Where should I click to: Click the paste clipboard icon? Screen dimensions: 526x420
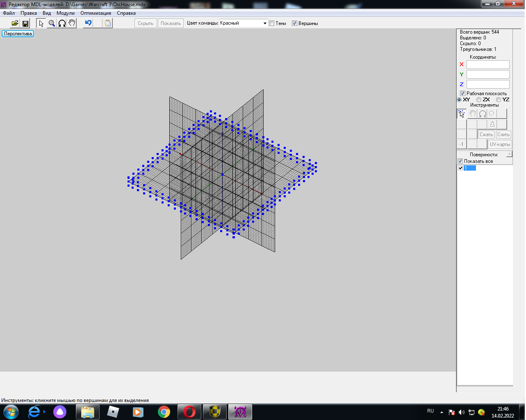point(108,23)
